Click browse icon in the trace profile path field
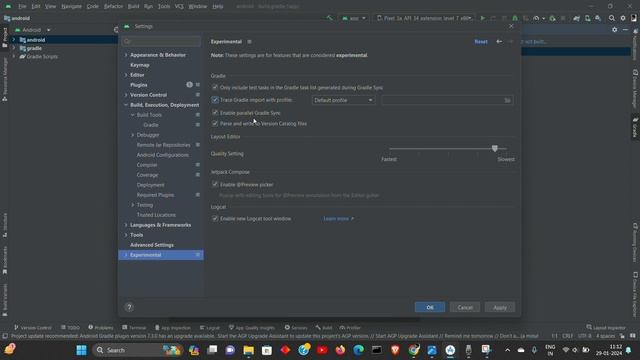The image size is (640, 360). pyautogui.click(x=507, y=100)
